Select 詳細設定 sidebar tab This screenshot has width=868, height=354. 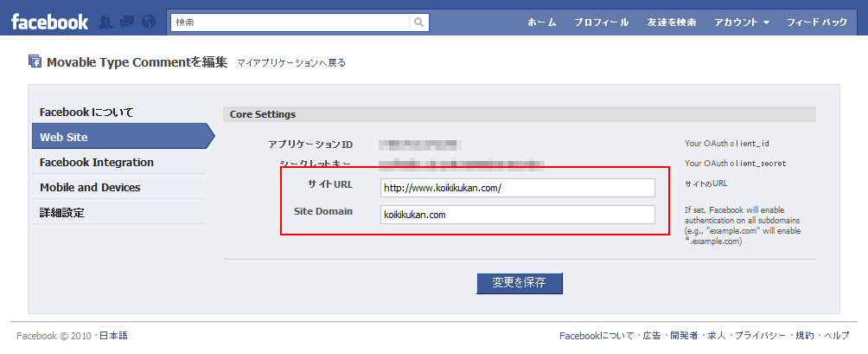[x=119, y=212]
